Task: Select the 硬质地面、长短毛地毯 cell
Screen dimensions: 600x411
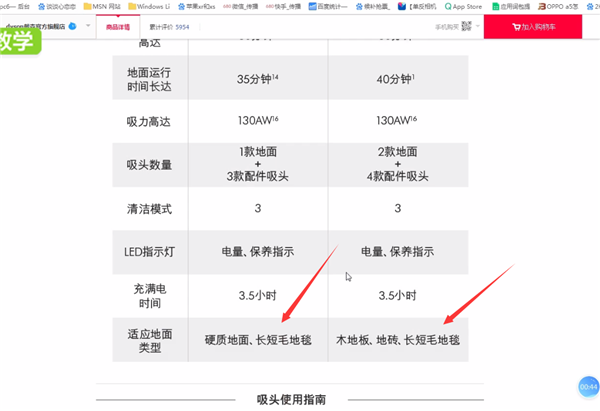Action: pos(258,340)
